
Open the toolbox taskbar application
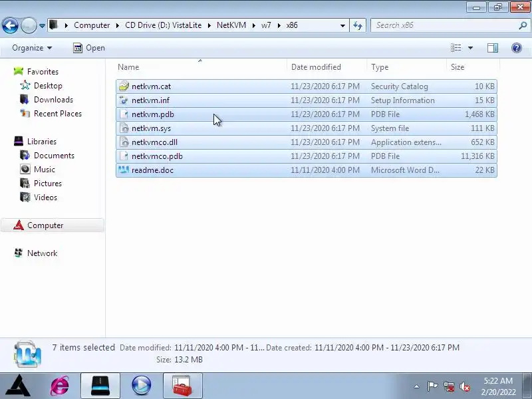[x=182, y=386]
